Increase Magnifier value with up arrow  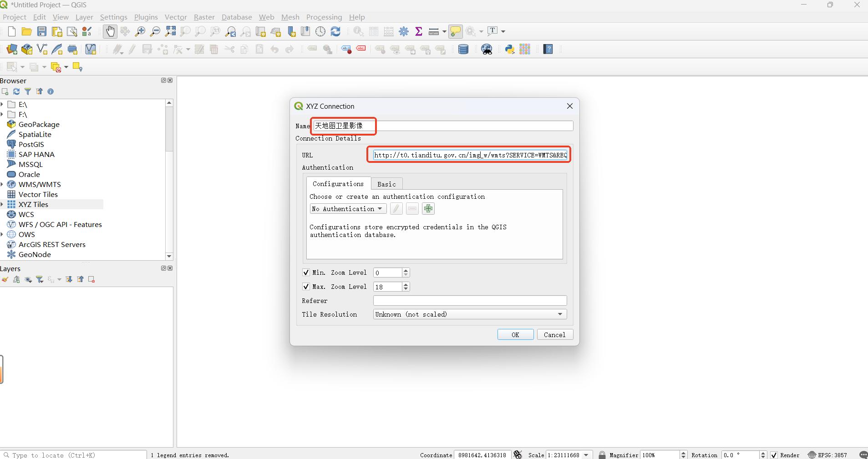click(683, 453)
